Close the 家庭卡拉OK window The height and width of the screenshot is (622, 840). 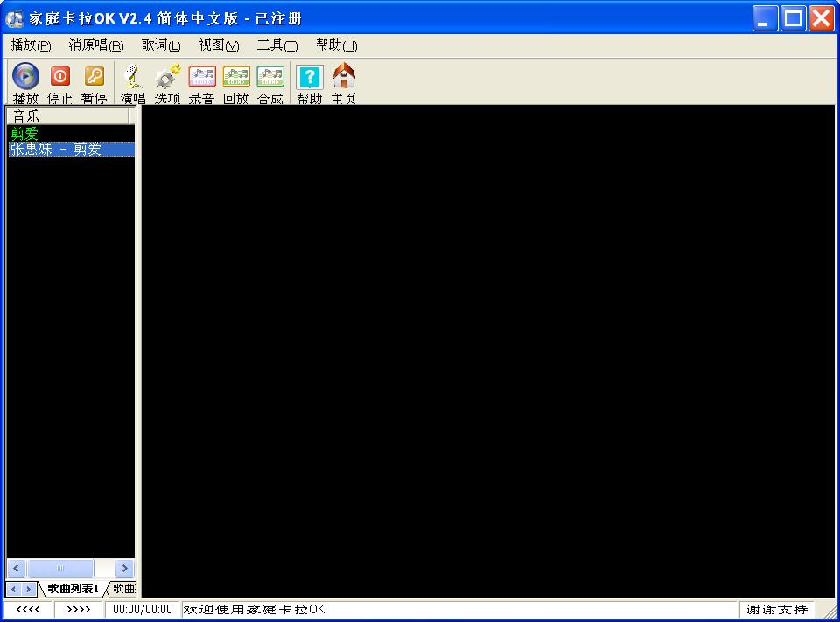822,18
